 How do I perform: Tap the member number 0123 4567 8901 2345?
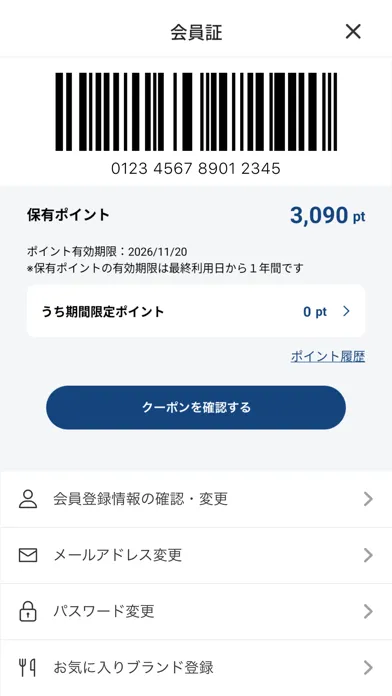(x=196, y=169)
